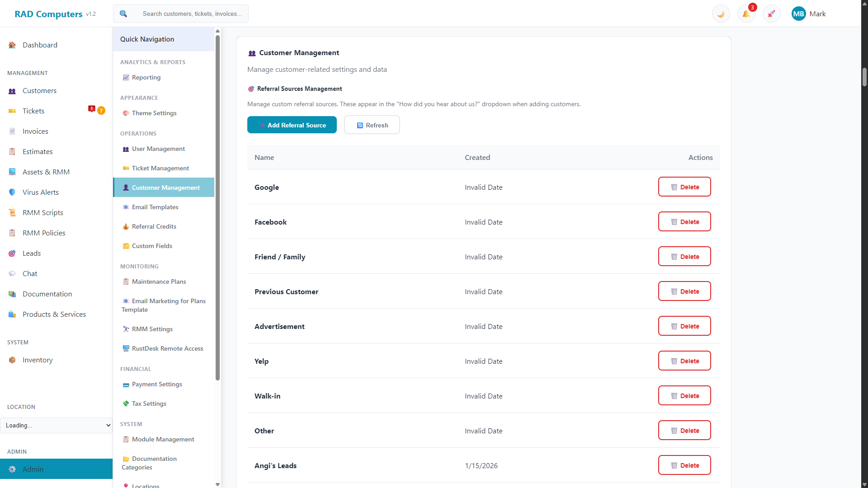Image resolution: width=868 pixels, height=488 pixels.
Task: Delete the Yelp referral source
Action: coord(684,361)
